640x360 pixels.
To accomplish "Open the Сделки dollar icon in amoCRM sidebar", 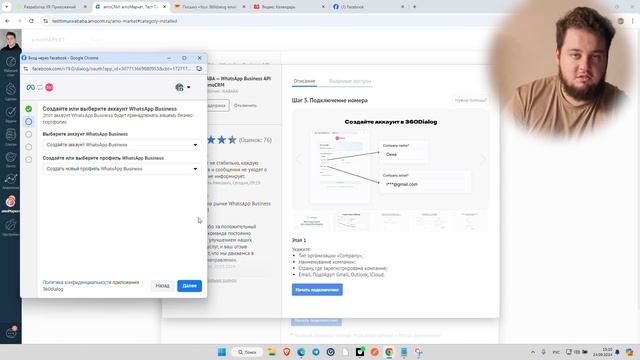I will (x=11, y=89).
